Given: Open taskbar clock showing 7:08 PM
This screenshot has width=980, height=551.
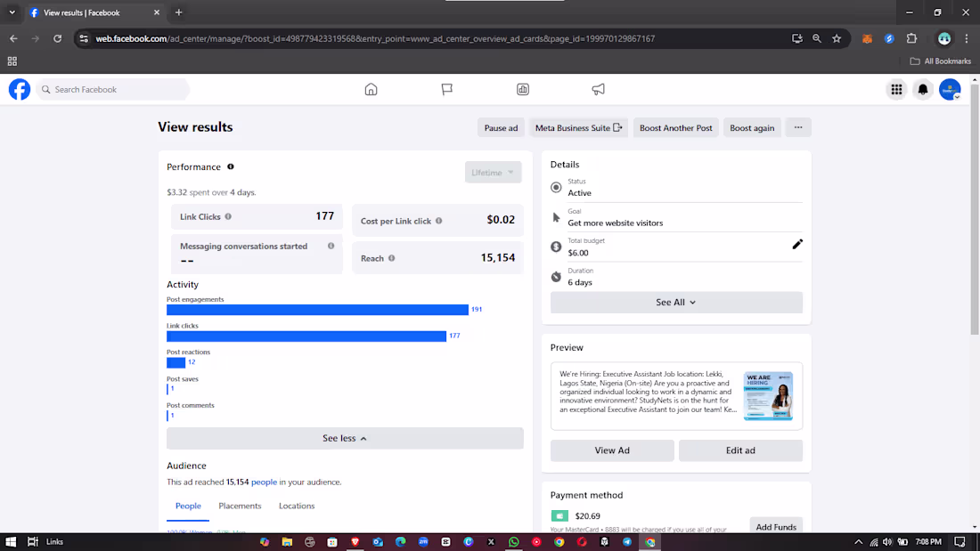Looking at the screenshot, I should click(928, 541).
